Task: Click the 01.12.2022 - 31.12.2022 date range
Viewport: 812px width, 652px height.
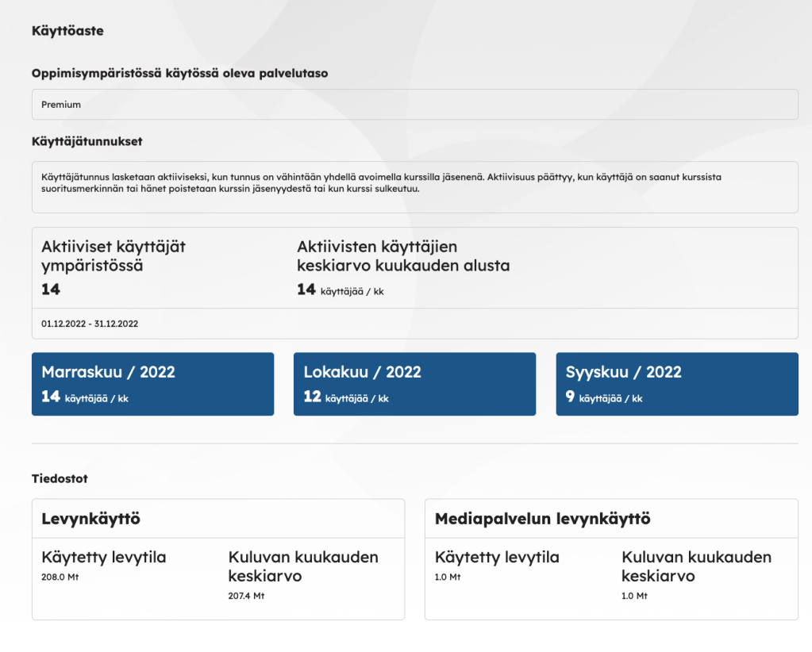Action: click(x=90, y=324)
